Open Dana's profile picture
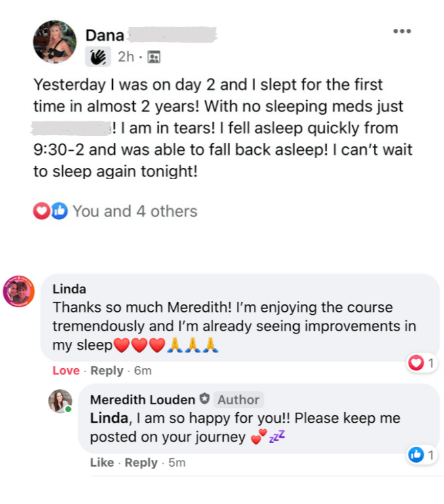Image resolution: width=444 pixels, height=504 pixels. click(54, 42)
